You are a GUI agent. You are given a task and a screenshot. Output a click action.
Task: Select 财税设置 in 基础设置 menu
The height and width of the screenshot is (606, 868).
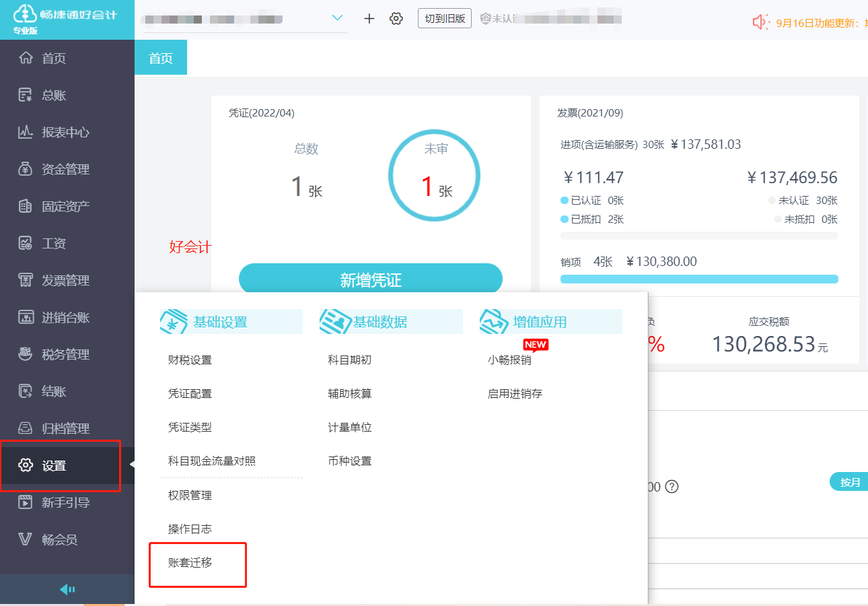pos(190,360)
